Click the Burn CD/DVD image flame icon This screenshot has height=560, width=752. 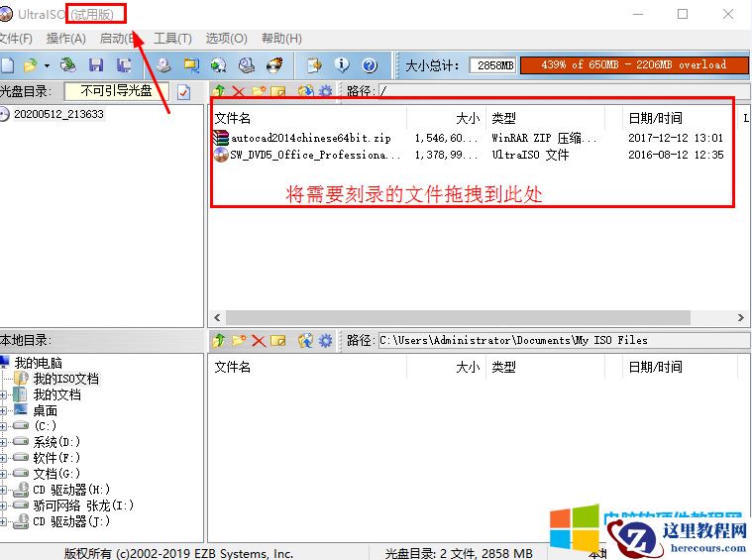coord(274,64)
